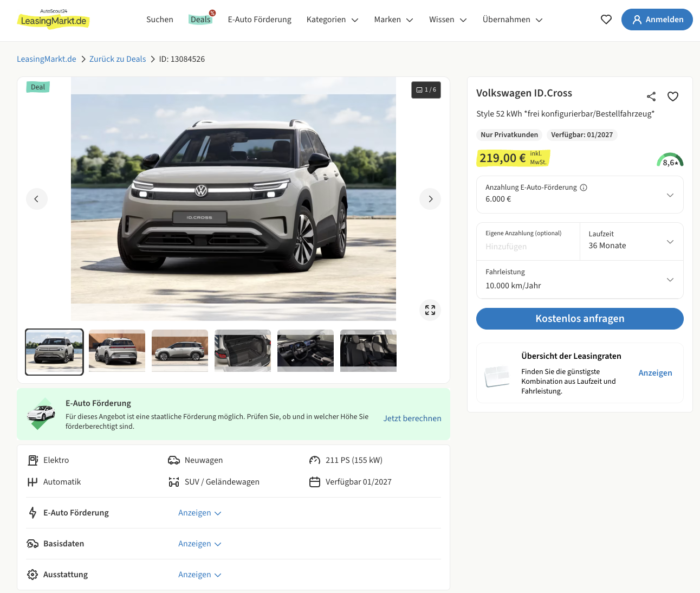Screen dimensions: 700x593
Task: Click the ID: 13084526 breadcrumb text
Action: click(182, 59)
